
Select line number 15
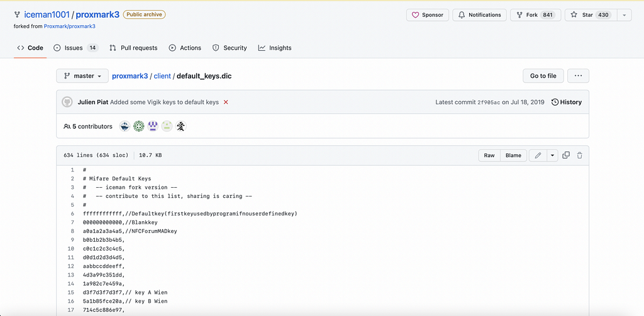click(72, 293)
